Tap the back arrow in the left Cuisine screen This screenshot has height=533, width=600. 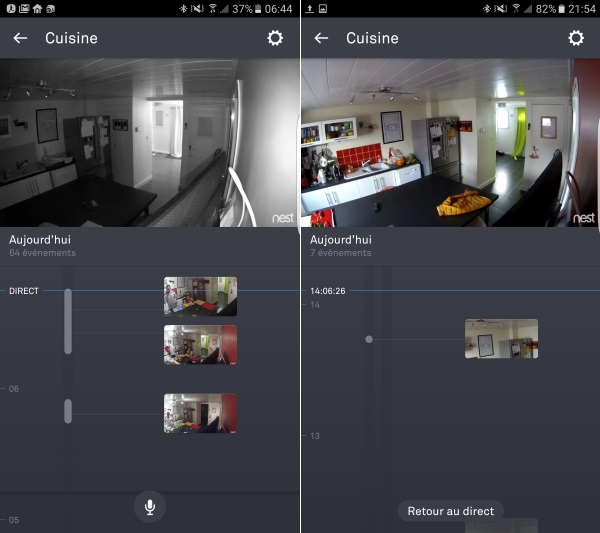pos(20,38)
